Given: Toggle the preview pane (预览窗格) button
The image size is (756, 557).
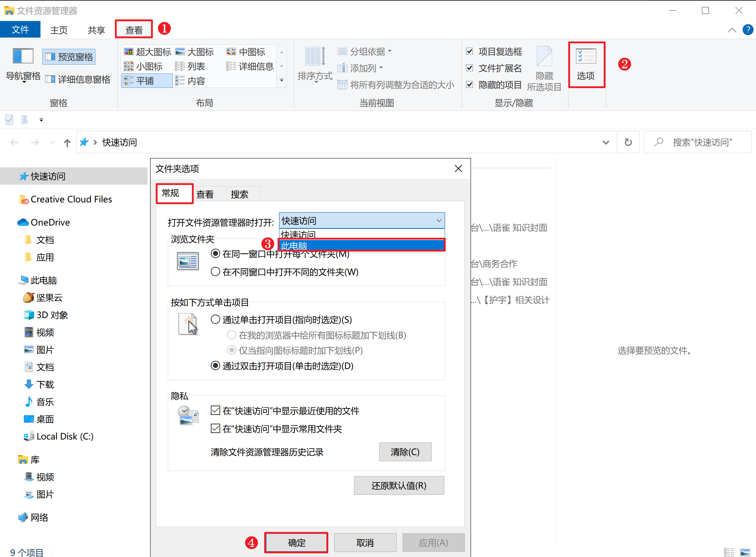Looking at the screenshot, I should [x=69, y=57].
